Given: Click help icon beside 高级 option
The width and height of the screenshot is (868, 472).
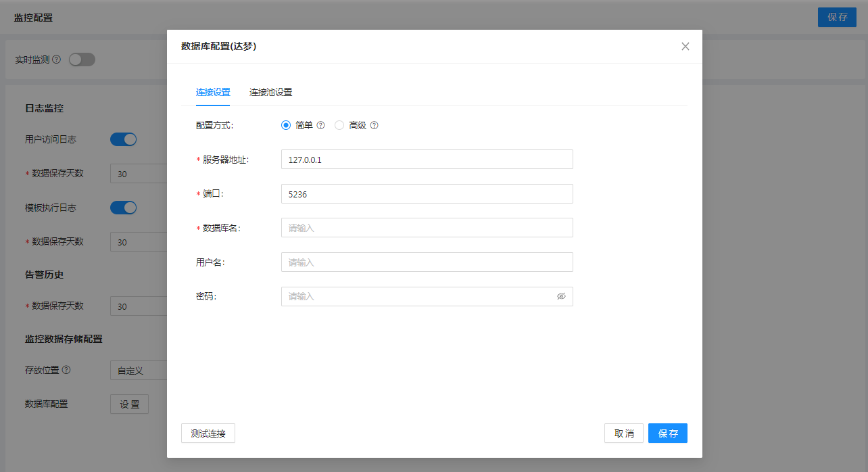Looking at the screenshot, I should [374, 125].
